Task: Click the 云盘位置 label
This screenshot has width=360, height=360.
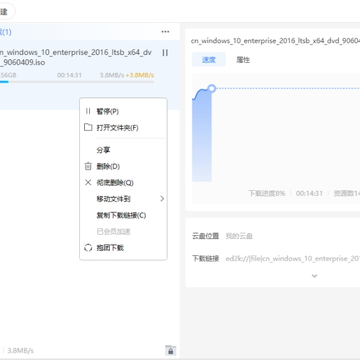Action: point(205,236)
